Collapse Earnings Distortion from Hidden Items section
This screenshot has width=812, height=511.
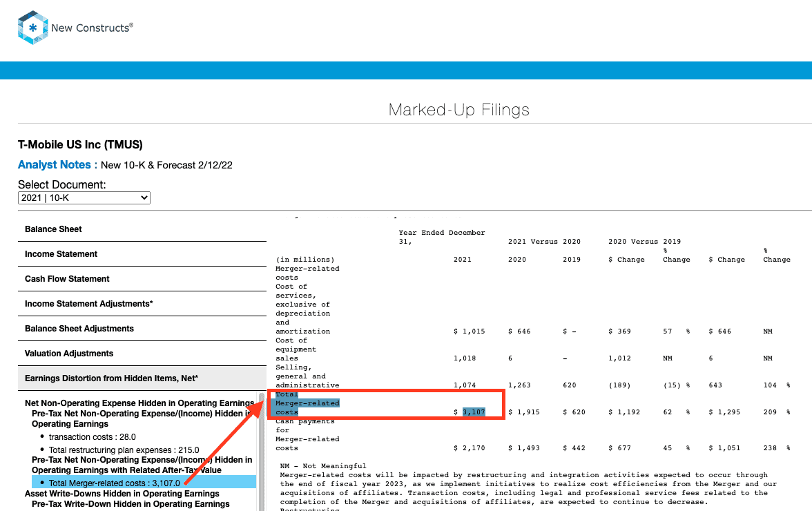(142, 378)
